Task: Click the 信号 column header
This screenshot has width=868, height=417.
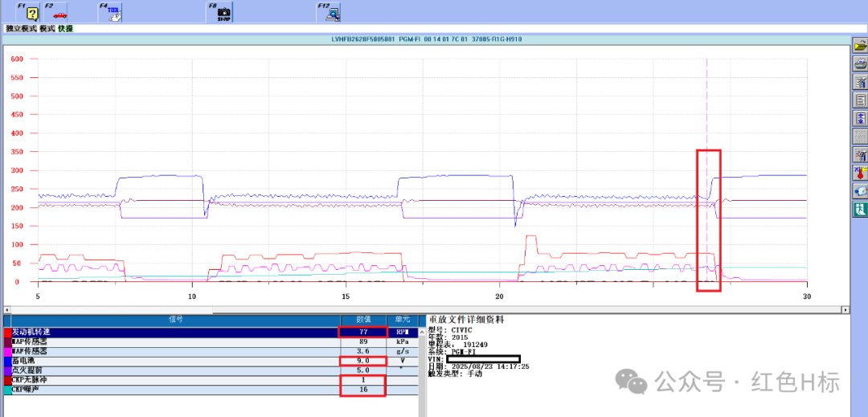Action: (175, 320)
